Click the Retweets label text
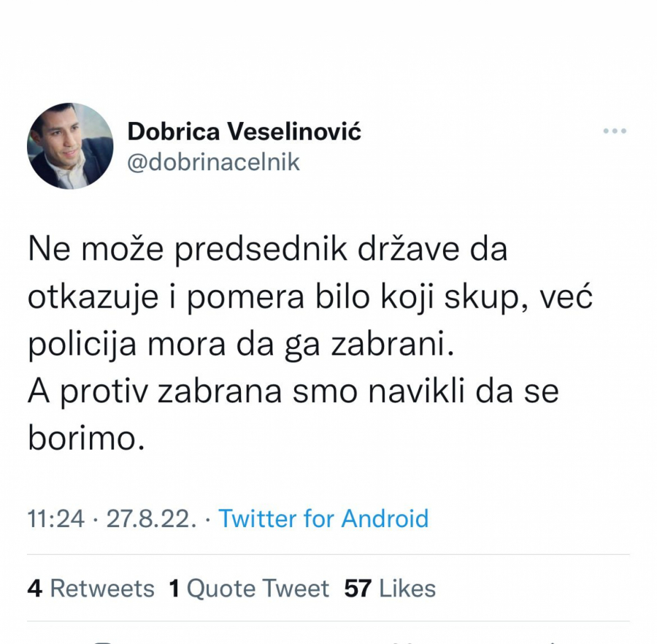Viewport: 657px width, 644px height. point(102,588)
